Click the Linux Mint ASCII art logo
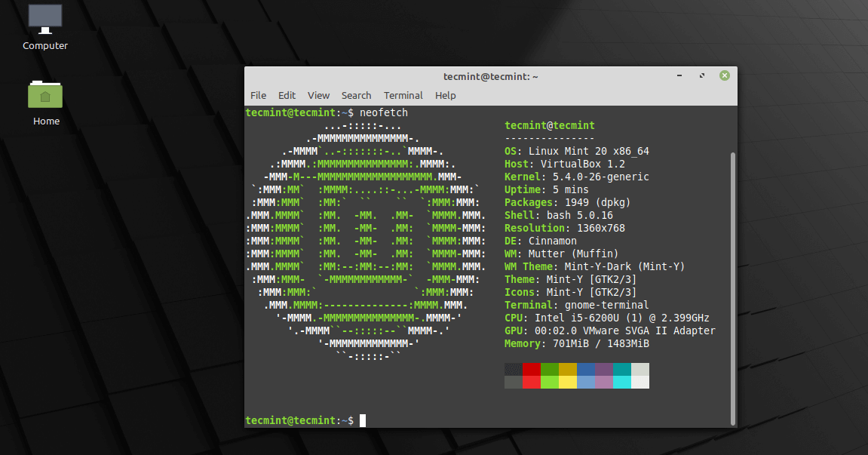Screen dimensions: 868x455 click(366, 241)
